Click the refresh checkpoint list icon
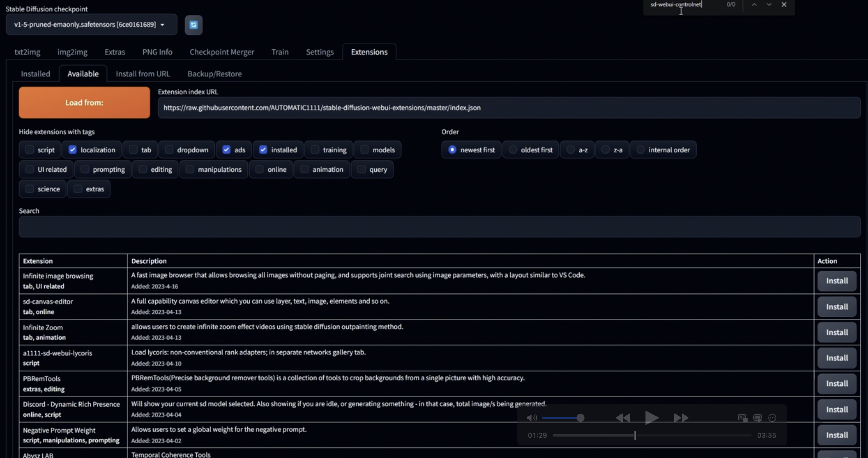The height and width of the screenshot is (458, 868). point(193,25)
